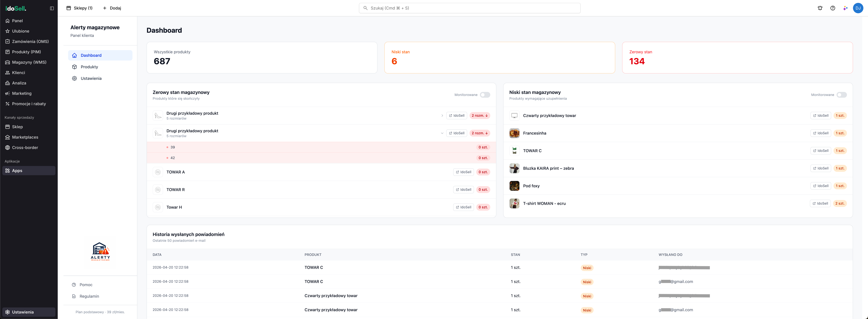Click the Szukaj search field
The image size is (868, 319).
[x=469, y=8]
